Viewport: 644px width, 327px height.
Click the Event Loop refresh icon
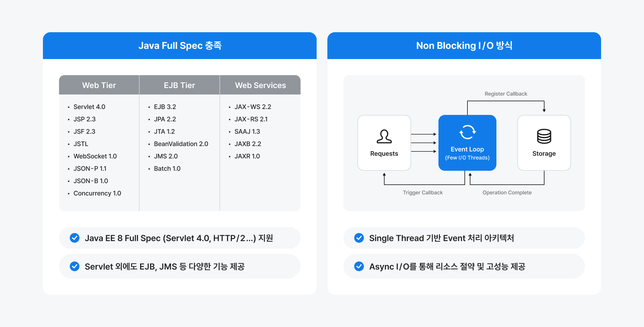pos(467,132)
